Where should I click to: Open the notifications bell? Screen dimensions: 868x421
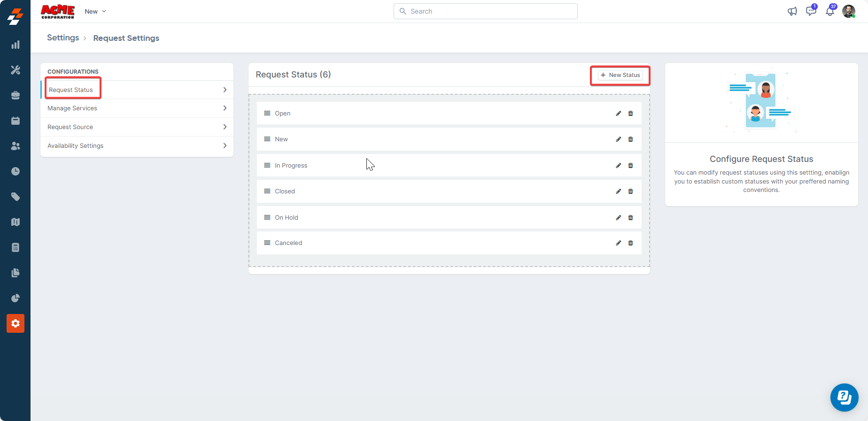(x=830, y=12)
